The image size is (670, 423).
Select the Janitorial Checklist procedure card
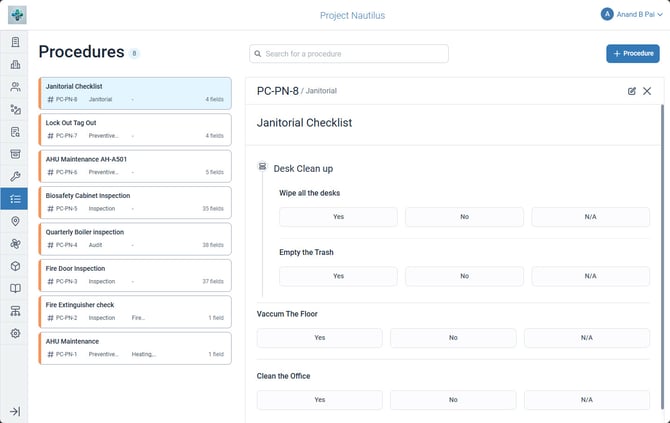pyautogui.click(x=135, y=93)
